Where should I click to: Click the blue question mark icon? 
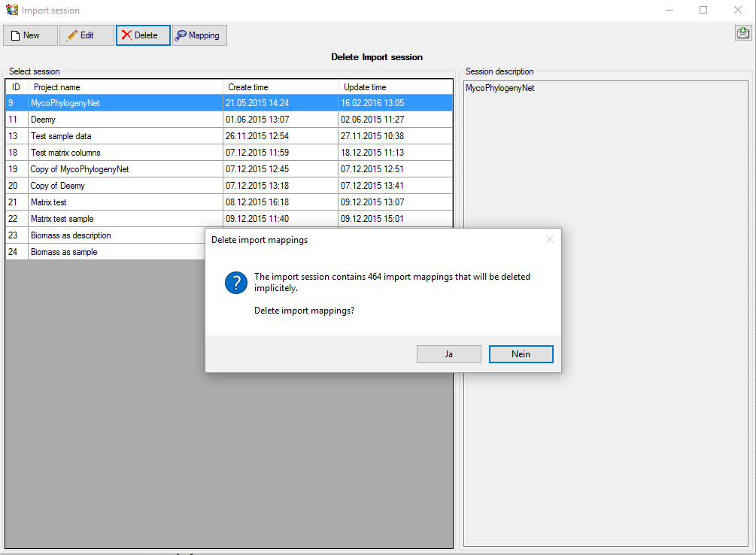(236, 283)
